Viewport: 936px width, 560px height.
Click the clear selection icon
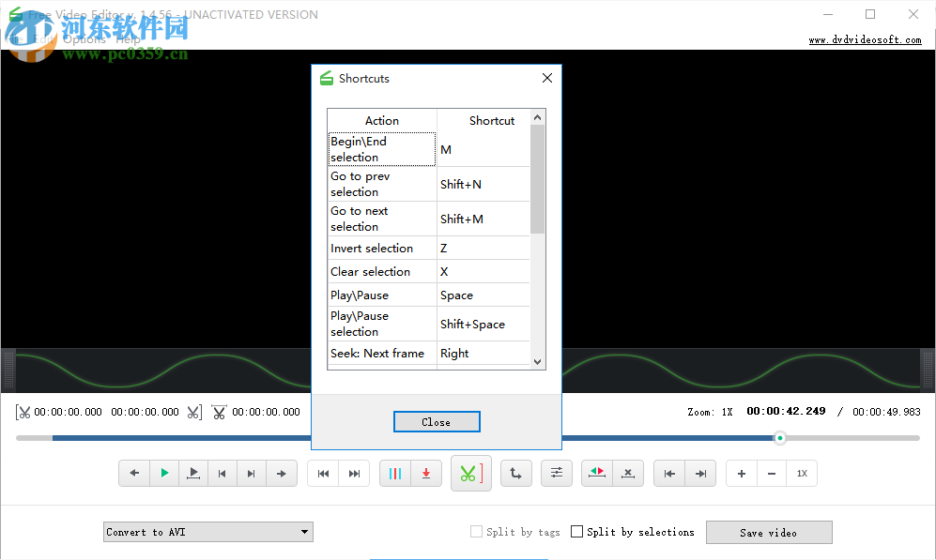click(627, 473)
